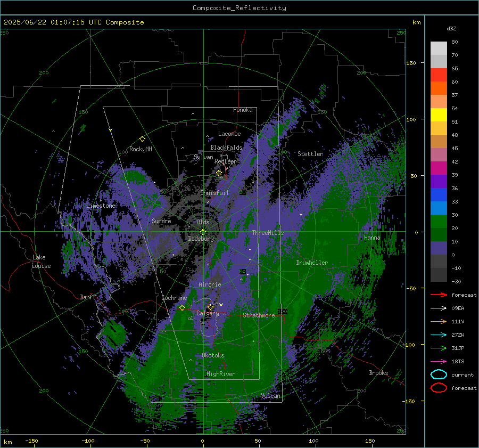This screenshot has width=479, height=448.
Task: Click the Stettler city label
Action: coord(310,154)
